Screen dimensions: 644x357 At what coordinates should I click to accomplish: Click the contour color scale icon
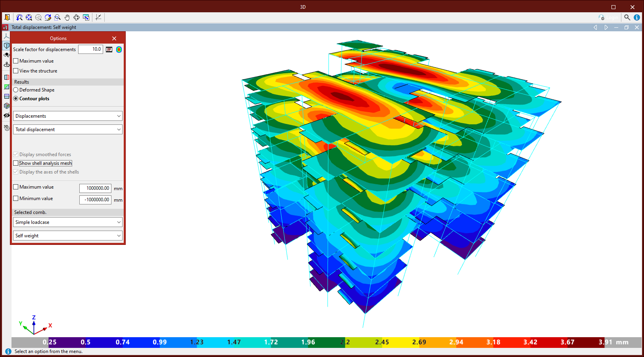pos(119,50)
